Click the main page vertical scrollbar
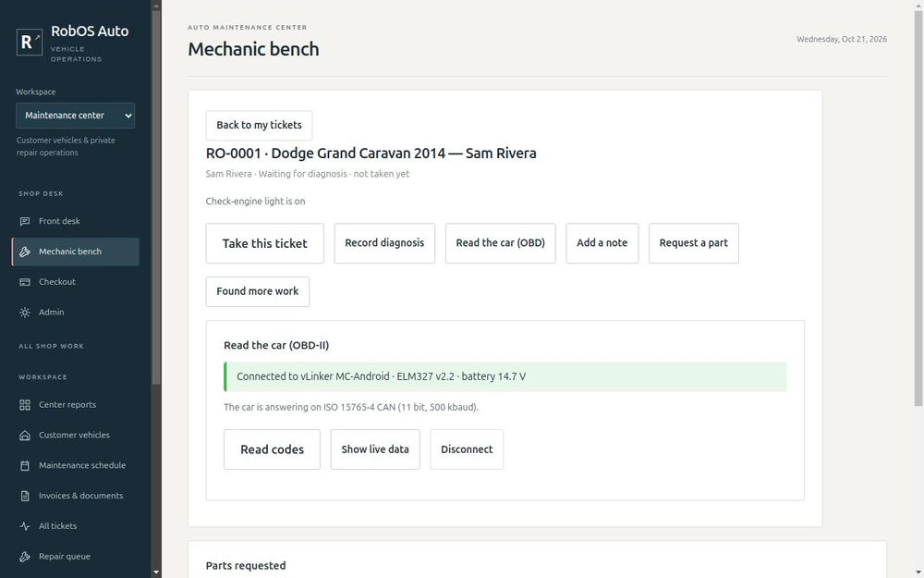 pyautogui.click(x=918, y=206)
